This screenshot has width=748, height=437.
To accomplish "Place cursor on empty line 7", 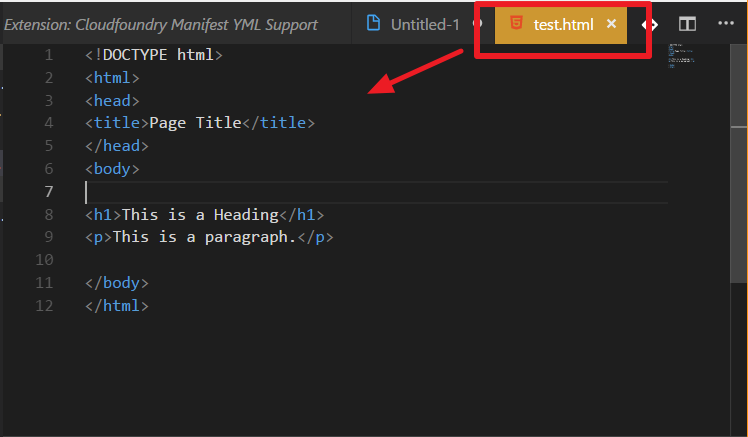I will tap(300, 192).
